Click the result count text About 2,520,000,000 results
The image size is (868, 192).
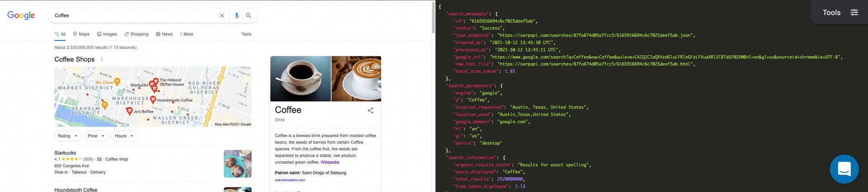[x=95, y=48]
